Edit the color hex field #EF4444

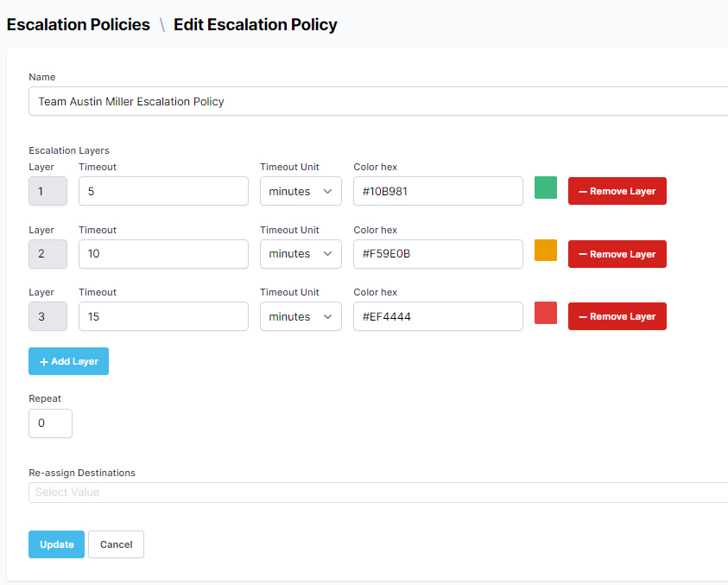coord(438,316)
